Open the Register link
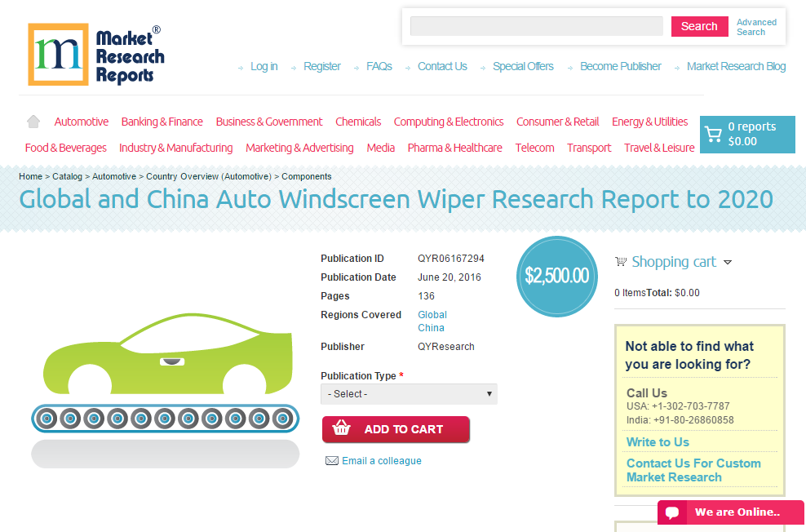This screenshot has width=806, height=532. tap(321, 66)
